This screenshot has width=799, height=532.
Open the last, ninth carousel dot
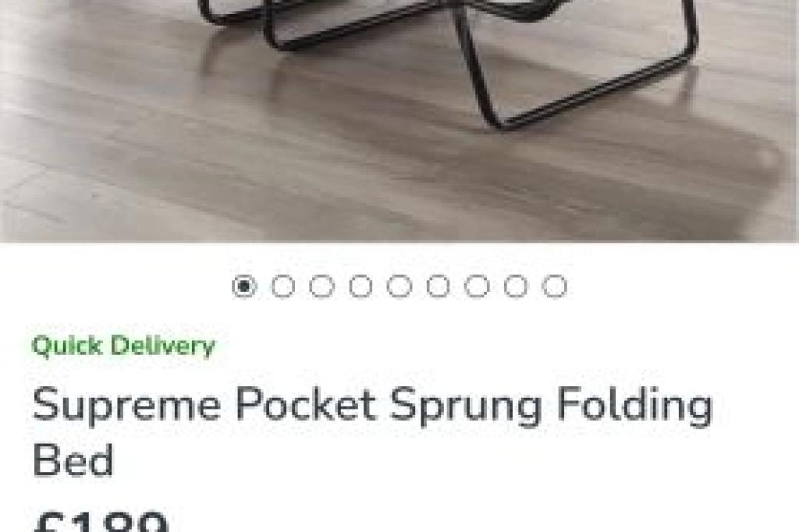555,286
